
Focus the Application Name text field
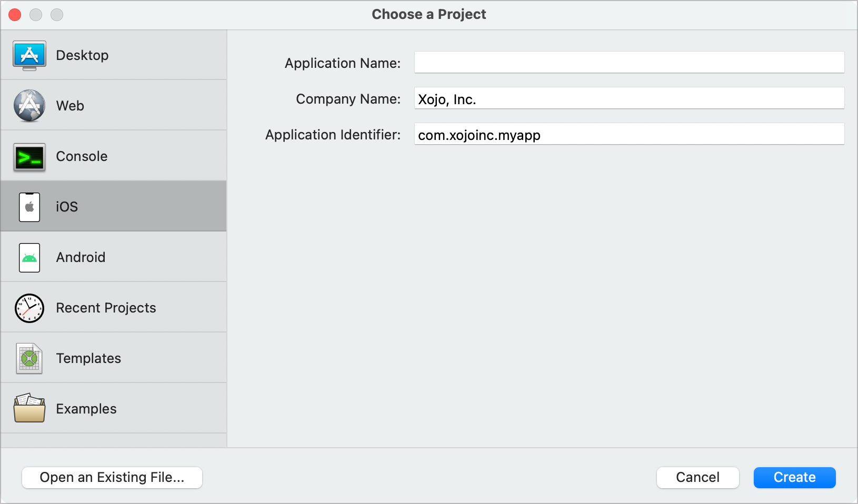point(629,63)
